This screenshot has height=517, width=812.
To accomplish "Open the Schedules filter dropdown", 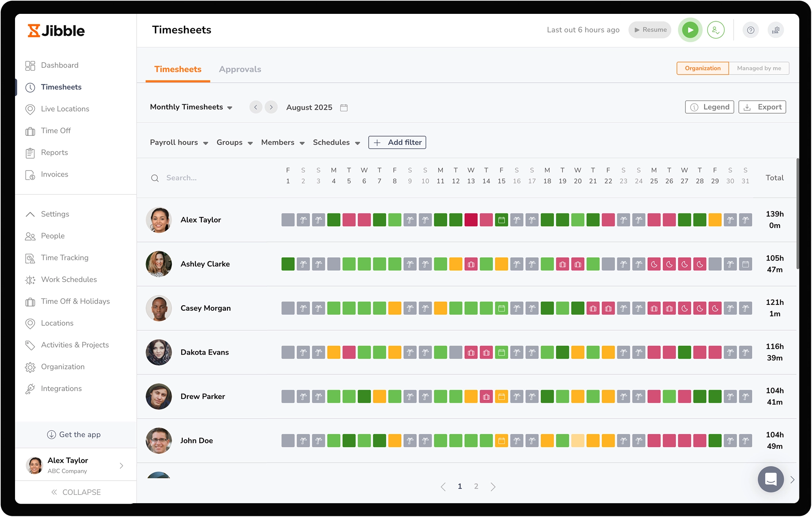I will [336, 143].
